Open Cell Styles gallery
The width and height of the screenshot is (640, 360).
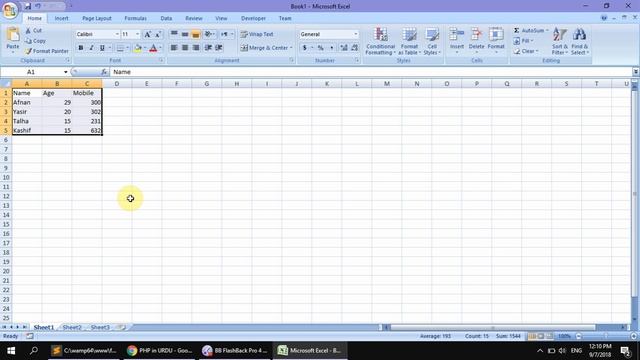point(432,41)
